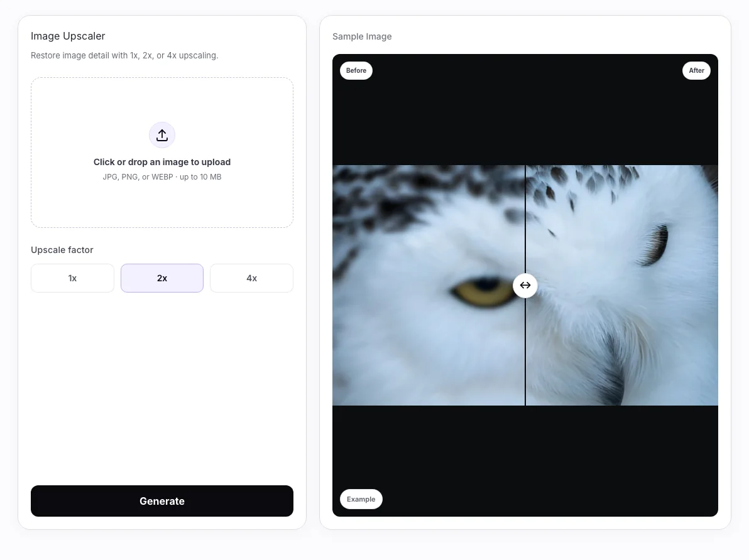
Task: Click the Generate button
Action: coord(162,501)
